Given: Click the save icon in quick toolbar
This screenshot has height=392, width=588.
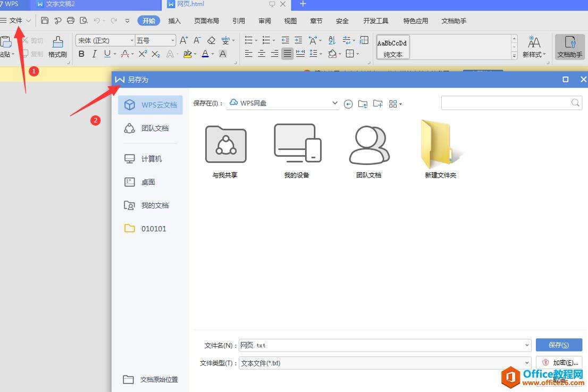Looking at the screenshot, I should [45, 21].
